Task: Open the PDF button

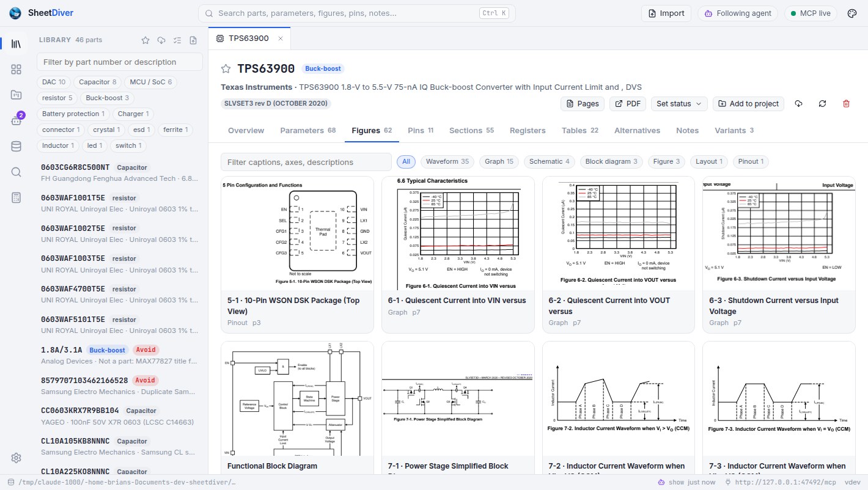Action: coord(628,104)
